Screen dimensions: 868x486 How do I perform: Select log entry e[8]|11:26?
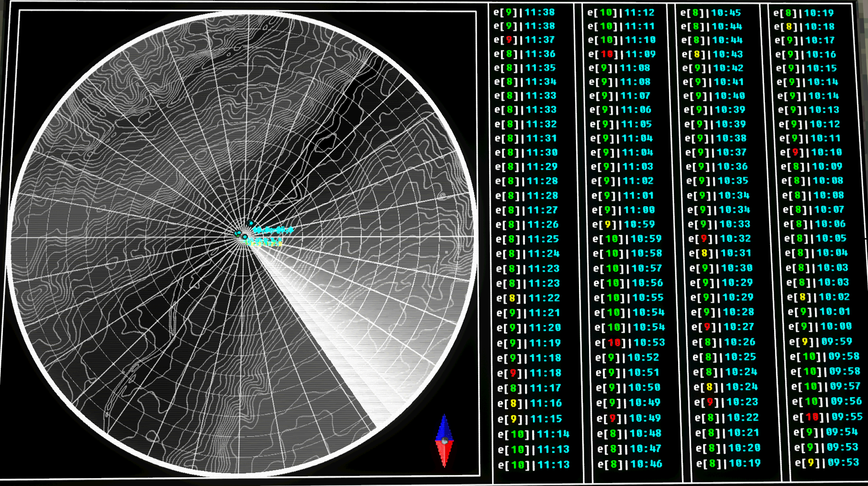coord(527,225)
